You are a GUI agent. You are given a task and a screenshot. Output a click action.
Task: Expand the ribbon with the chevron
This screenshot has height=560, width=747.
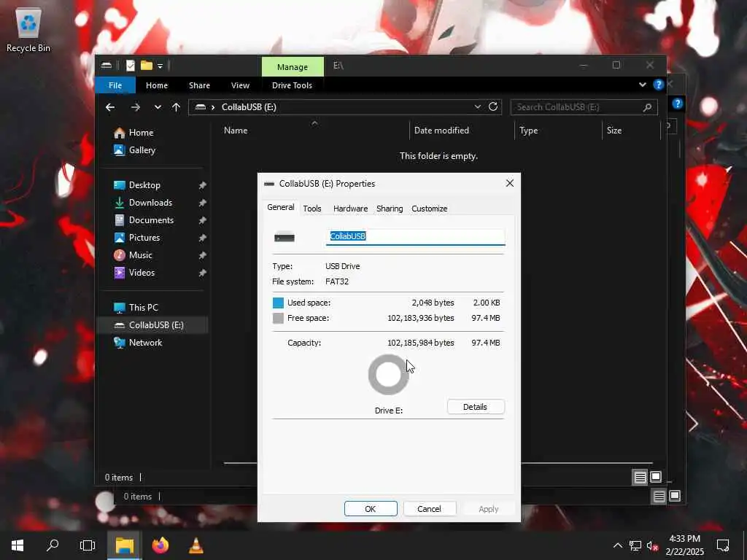click(642, 85)
